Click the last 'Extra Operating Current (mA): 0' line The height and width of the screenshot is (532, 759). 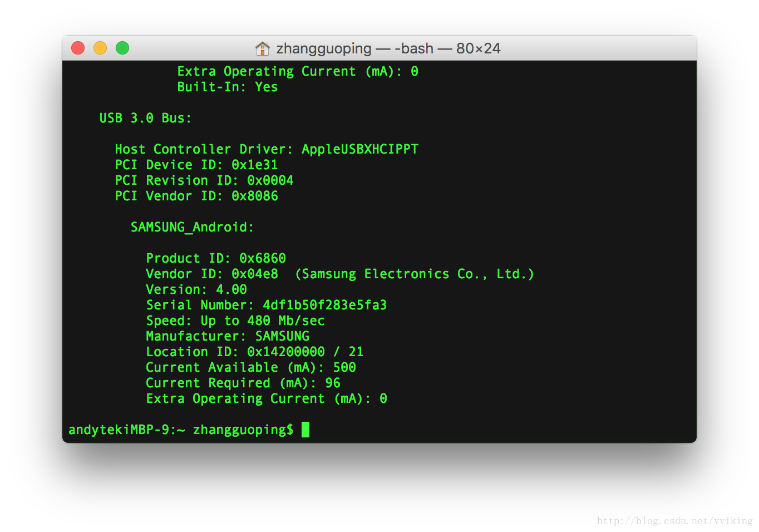tap(267, 398)
